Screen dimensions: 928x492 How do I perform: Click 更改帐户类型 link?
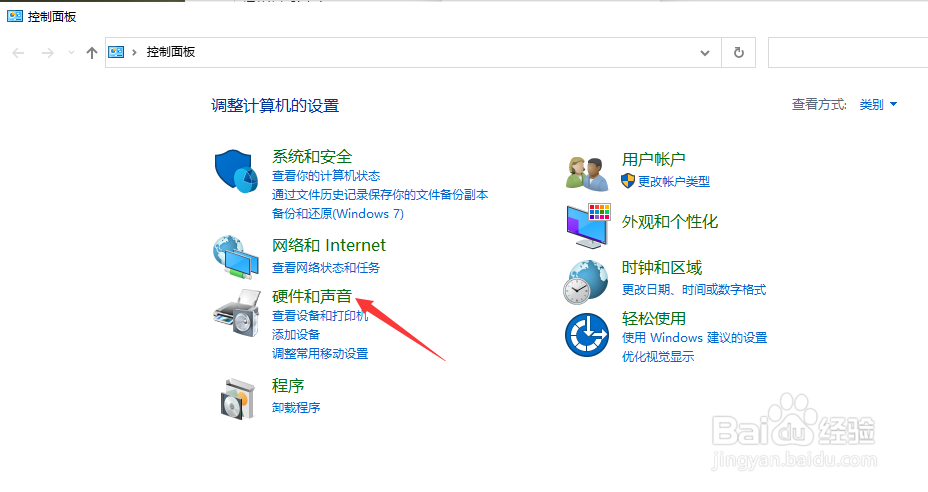pos(674,182)
